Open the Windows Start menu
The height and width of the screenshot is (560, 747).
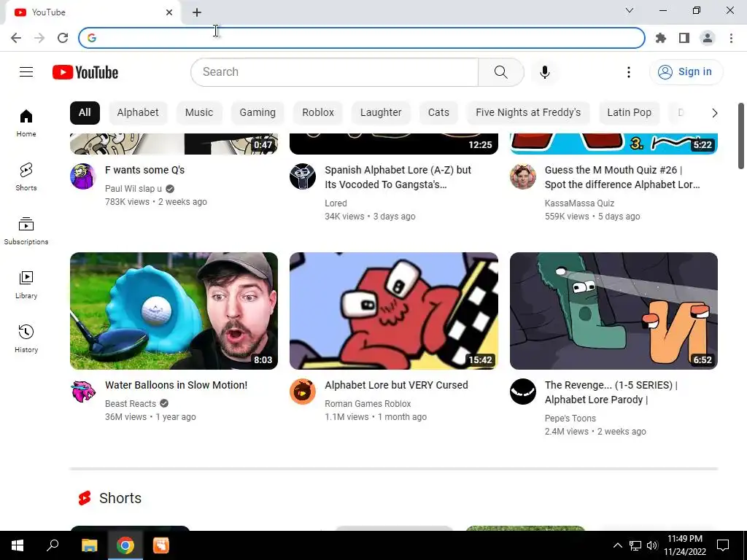(x=18, y=545)
